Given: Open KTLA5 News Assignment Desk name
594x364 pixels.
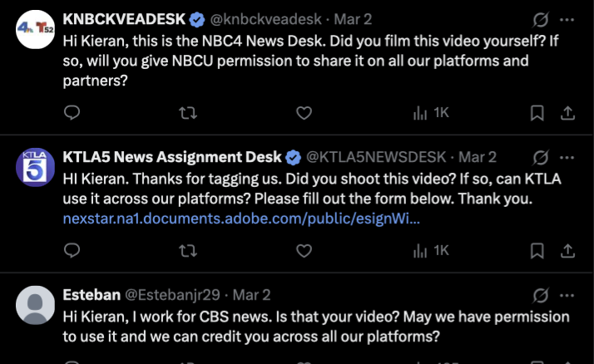Looking at the screenshot, I should [172, 156].
